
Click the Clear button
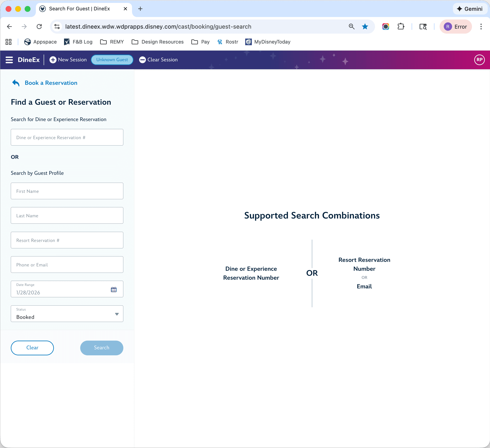pyautogui.click(x=32, y=348)
